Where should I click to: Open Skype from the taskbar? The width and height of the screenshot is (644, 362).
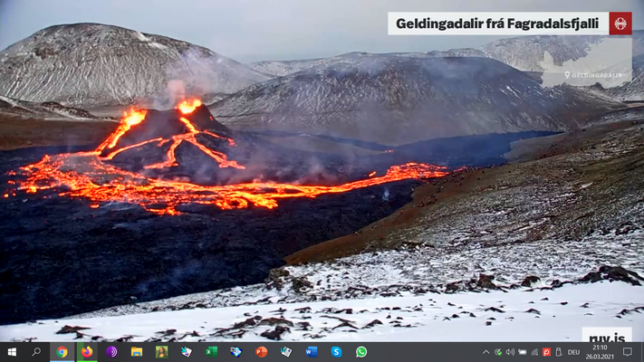click(336, 352)
